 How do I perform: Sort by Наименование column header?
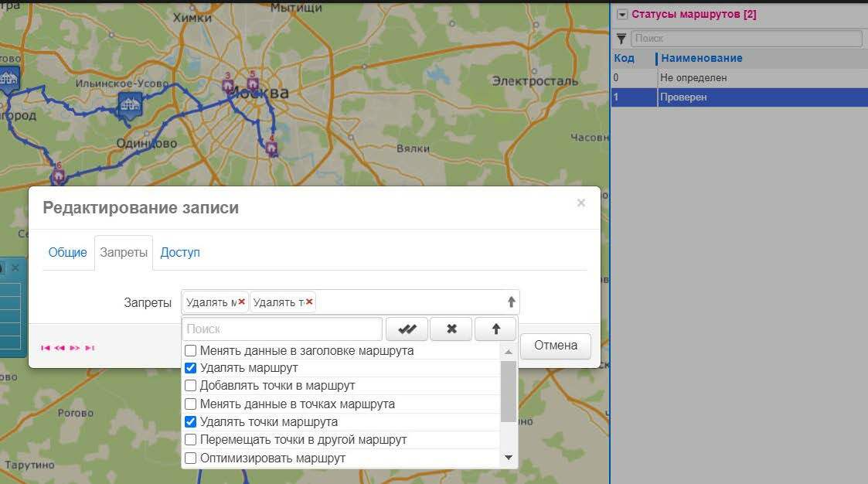(x=701, y=58)
